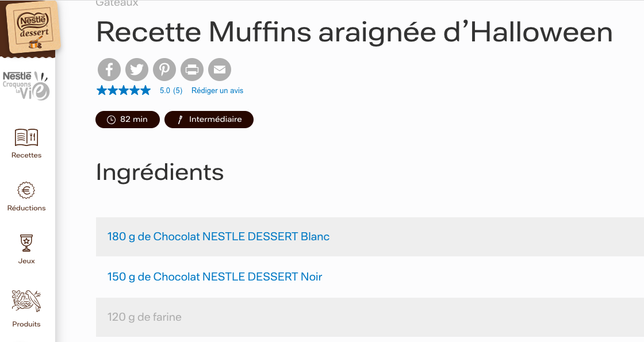Click the Gâteaux breadcrumb

coord(117,3)
